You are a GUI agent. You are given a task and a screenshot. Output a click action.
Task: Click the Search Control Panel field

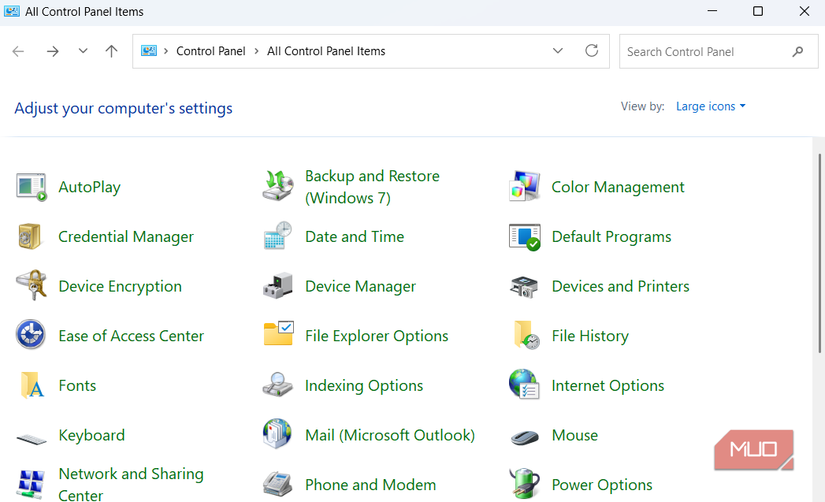(x=705, y=51)
